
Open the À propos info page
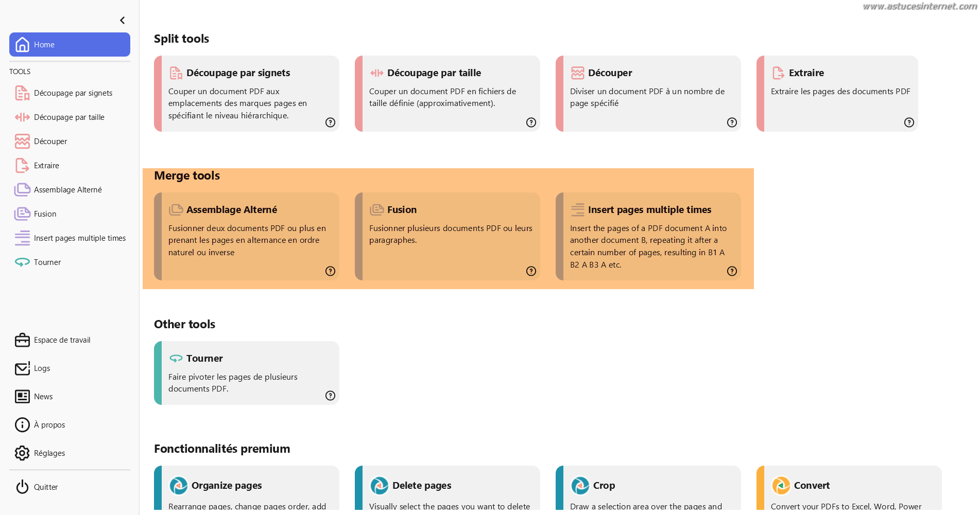point(49,425)
